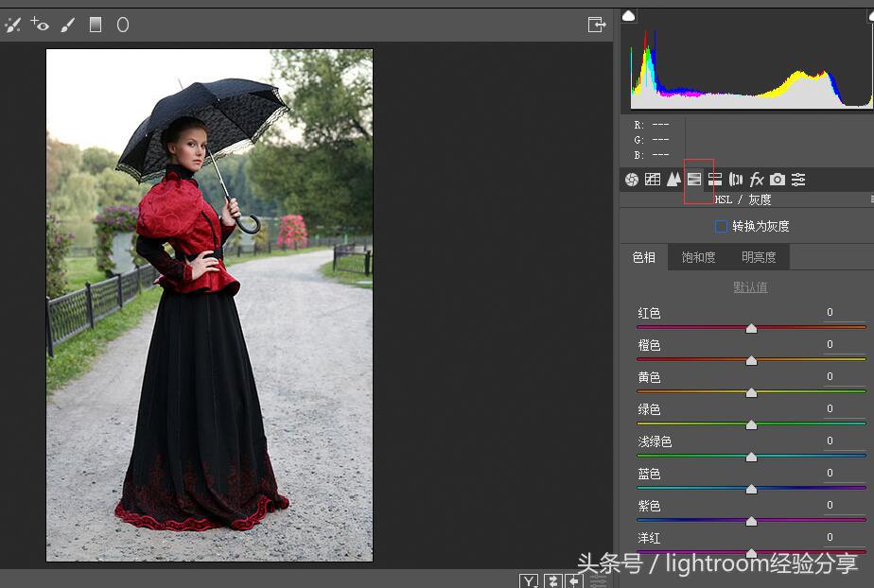Select the Adjustment Brush tool

point(65,25)
